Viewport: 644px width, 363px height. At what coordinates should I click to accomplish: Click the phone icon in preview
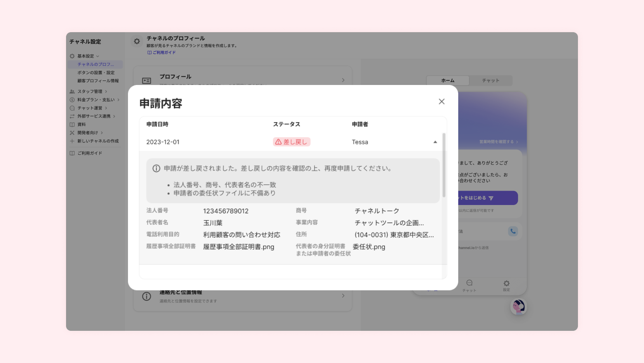point(513,231)
